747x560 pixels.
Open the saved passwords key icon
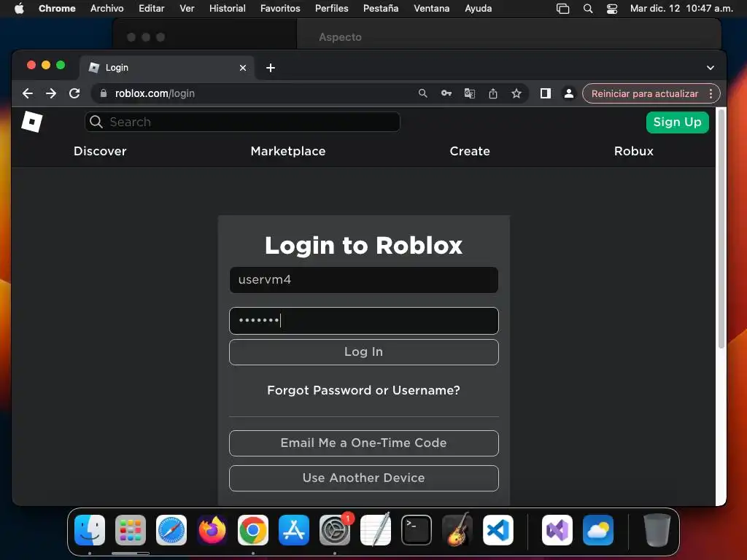446,93
